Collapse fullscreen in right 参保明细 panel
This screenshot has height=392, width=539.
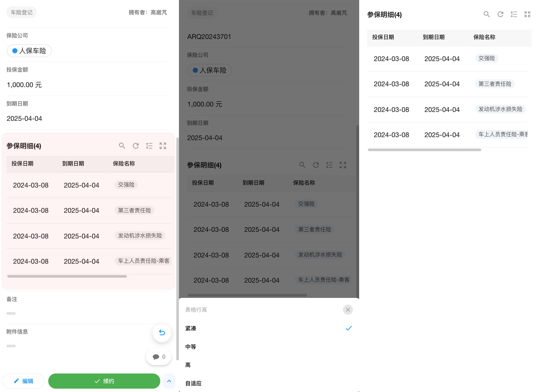527,14
